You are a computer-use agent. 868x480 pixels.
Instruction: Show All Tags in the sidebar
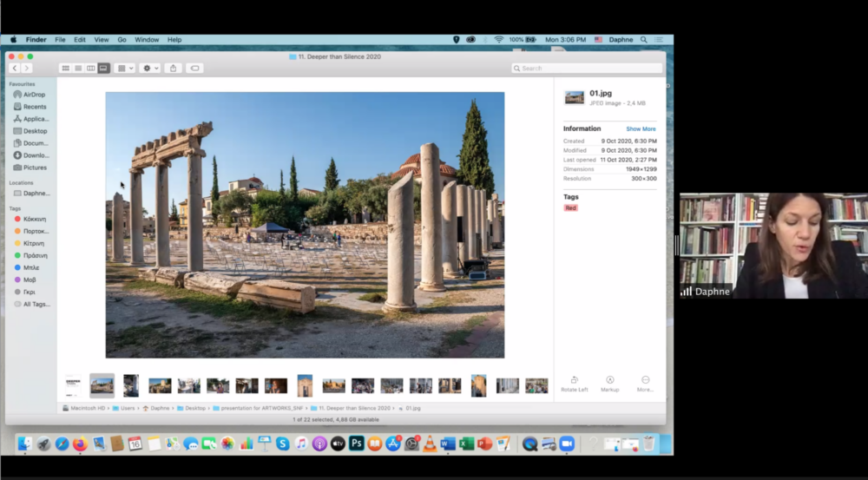point(31,305)
